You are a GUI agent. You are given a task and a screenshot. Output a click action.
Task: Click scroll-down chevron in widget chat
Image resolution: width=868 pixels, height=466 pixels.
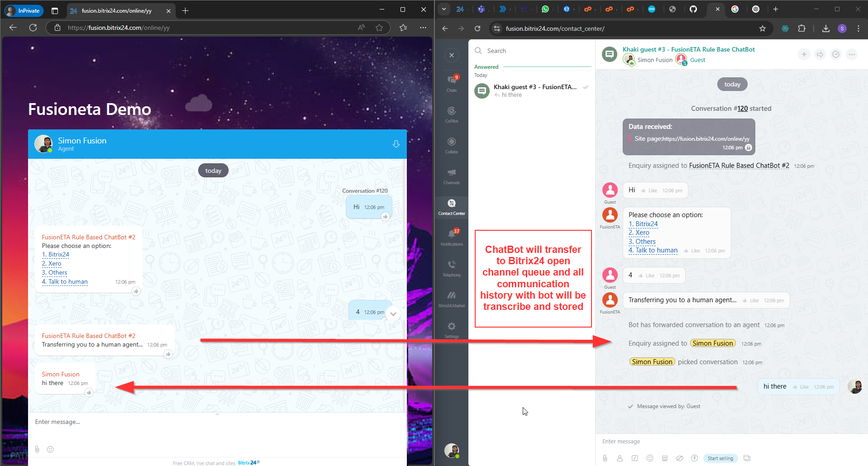pyautogui.click(x=393, y=314)
